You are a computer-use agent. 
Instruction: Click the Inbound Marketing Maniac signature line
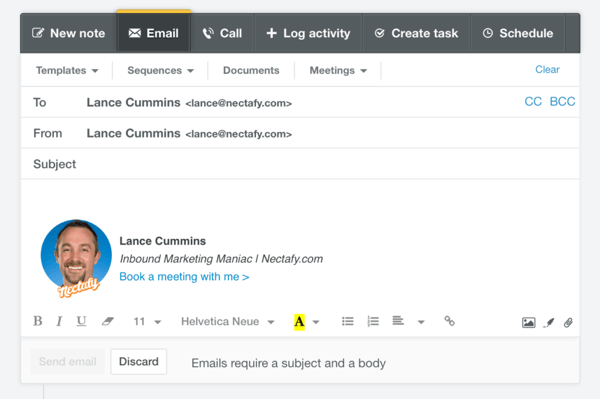pos(221,259)
